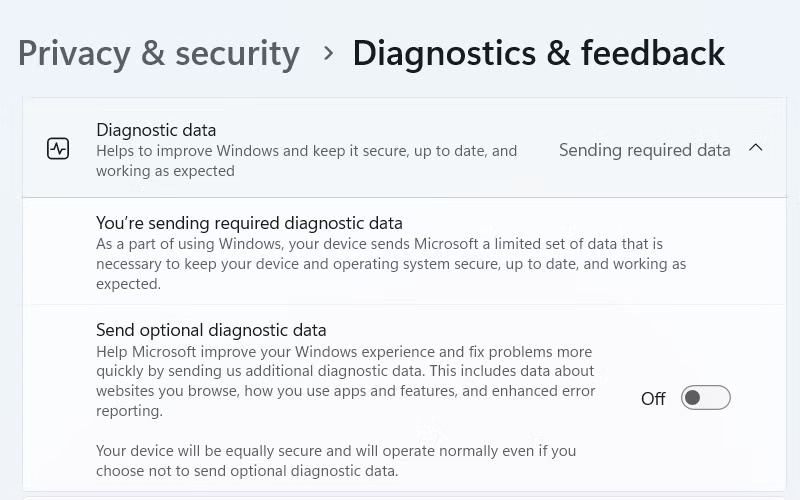
Task: Collapse the Diagnostic data section chevron
Action: pos(756,148)
